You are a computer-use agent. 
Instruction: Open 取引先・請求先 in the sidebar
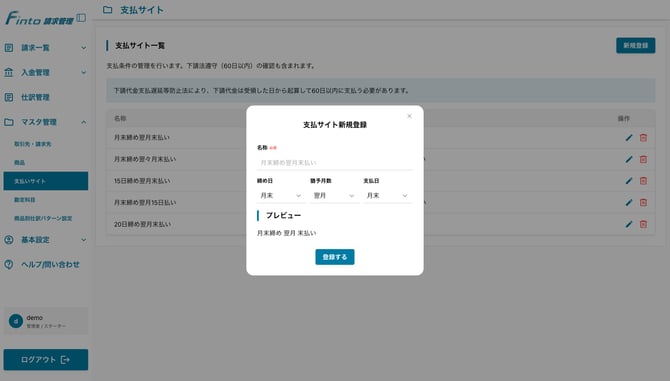click(32, 144)
